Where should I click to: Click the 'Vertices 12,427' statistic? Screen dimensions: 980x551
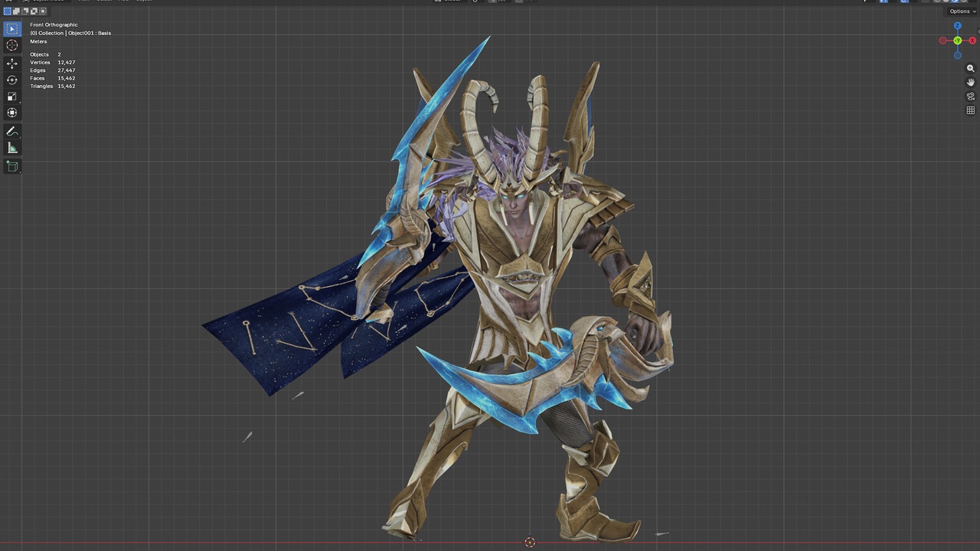[52, 62]
